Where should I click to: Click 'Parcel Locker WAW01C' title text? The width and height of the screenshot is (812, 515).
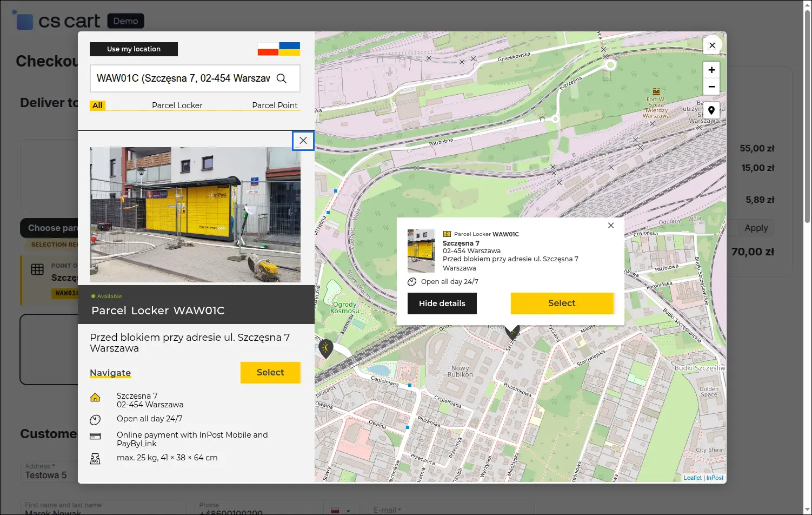click(158, 311)
